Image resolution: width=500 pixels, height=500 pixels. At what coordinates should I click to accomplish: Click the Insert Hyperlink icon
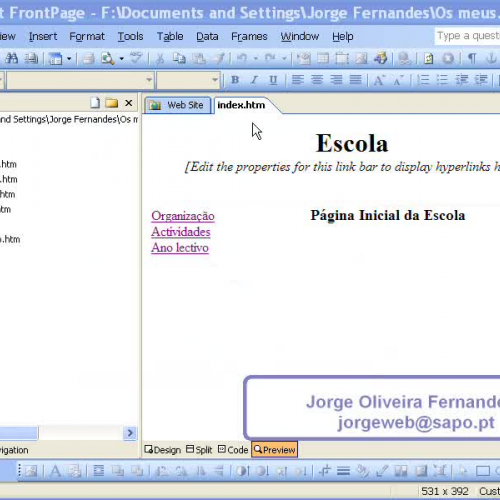[404, 59]
